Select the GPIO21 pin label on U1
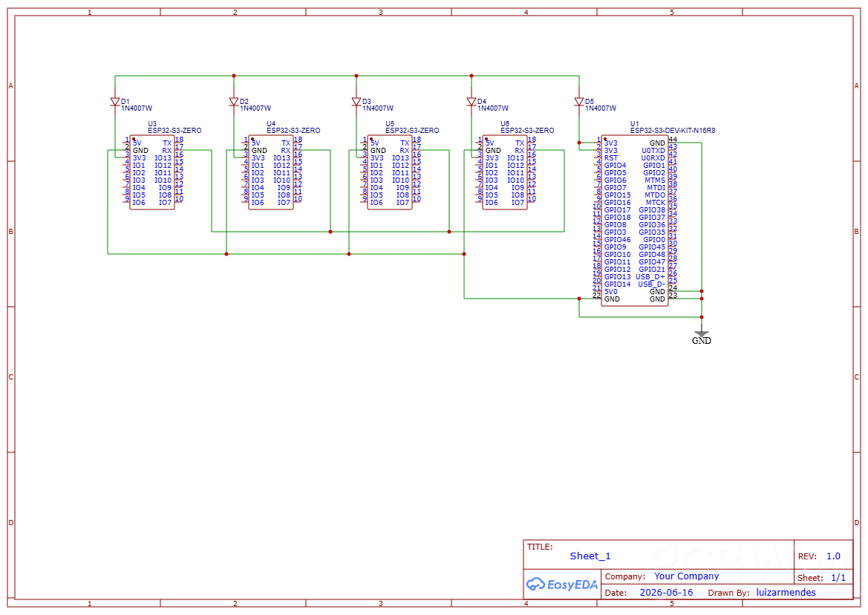Viewport: 868px width, 615px height. click(x=652, y=270)
